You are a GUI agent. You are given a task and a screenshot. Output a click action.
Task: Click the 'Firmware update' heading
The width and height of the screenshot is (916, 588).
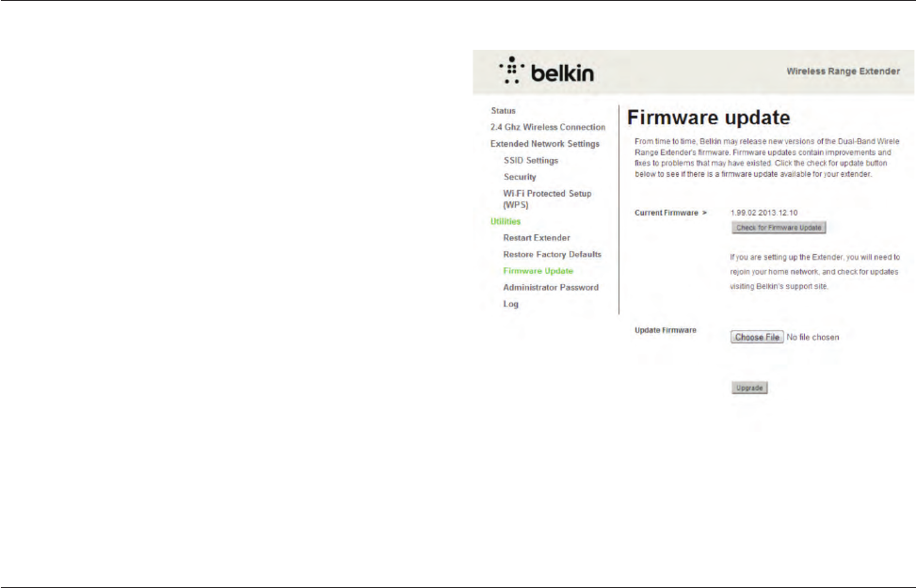point(709,118)
